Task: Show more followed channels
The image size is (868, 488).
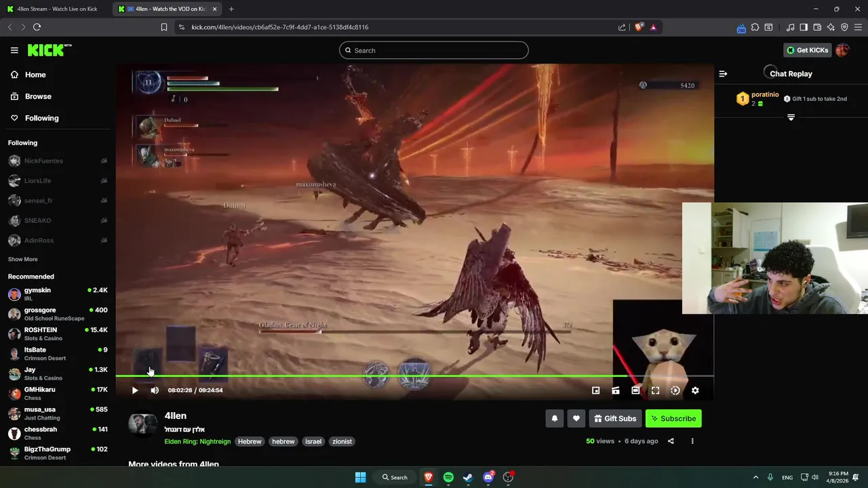Action: coord(23,259)
